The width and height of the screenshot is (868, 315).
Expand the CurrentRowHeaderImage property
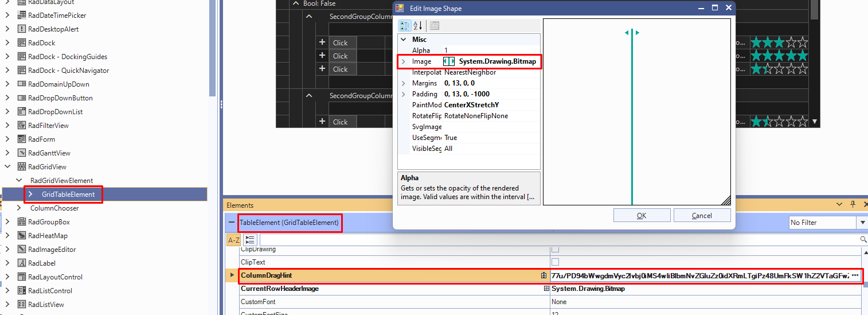click(x=546, y=289)
